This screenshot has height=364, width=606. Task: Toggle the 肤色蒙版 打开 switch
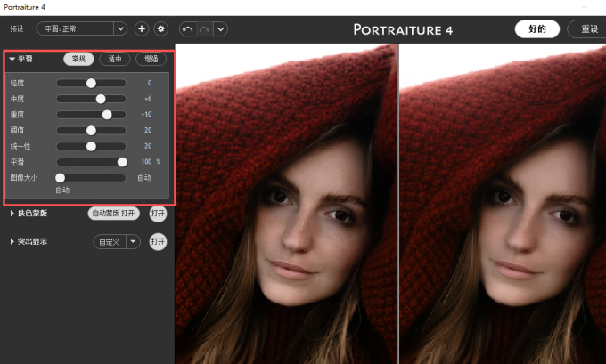tap(158, 214)
